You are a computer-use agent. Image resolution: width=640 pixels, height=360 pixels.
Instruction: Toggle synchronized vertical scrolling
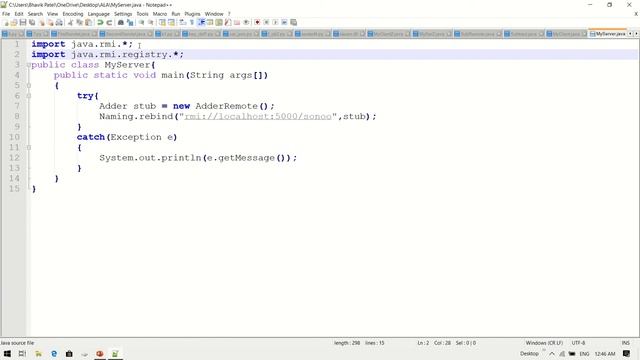click(x=162, y=22)
